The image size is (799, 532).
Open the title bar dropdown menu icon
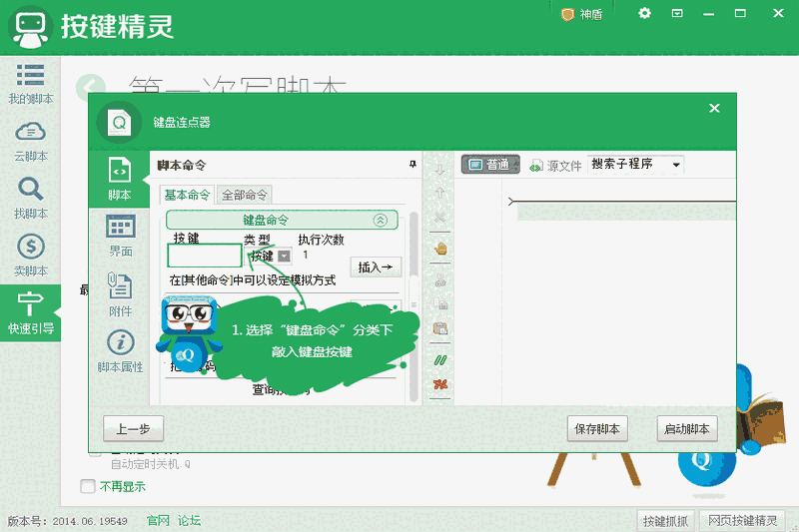(677, 13)
